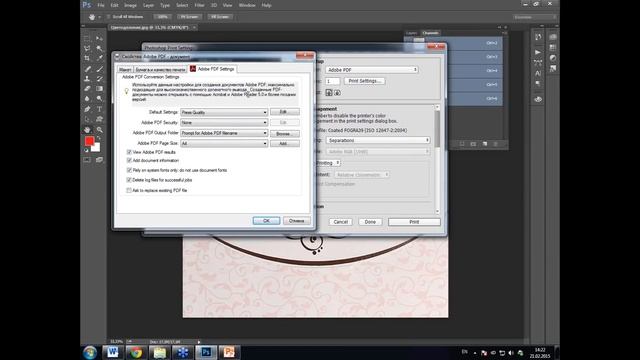Click the Copies input field
The height and width of the screenshot is (360, 640).
pyautogui.click(x=333, y=81)
